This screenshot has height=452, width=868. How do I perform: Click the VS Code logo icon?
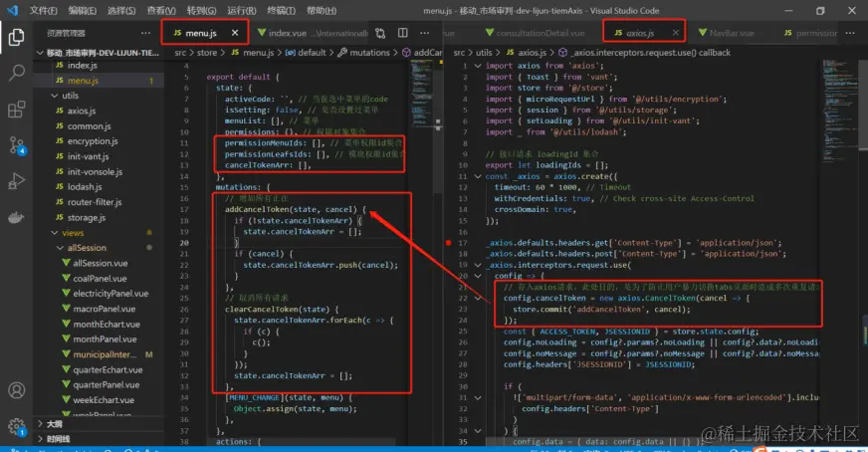(x=13, y=10)
